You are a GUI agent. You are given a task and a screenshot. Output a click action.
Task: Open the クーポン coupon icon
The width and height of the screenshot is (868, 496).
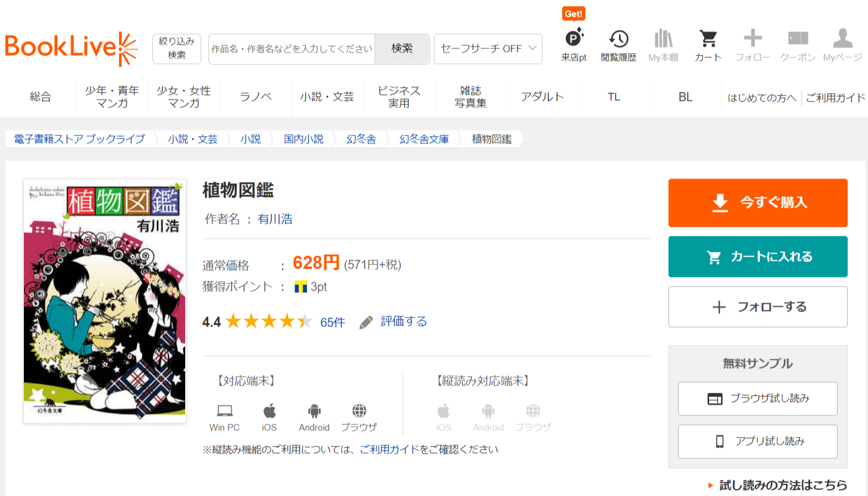pos(798,39)
